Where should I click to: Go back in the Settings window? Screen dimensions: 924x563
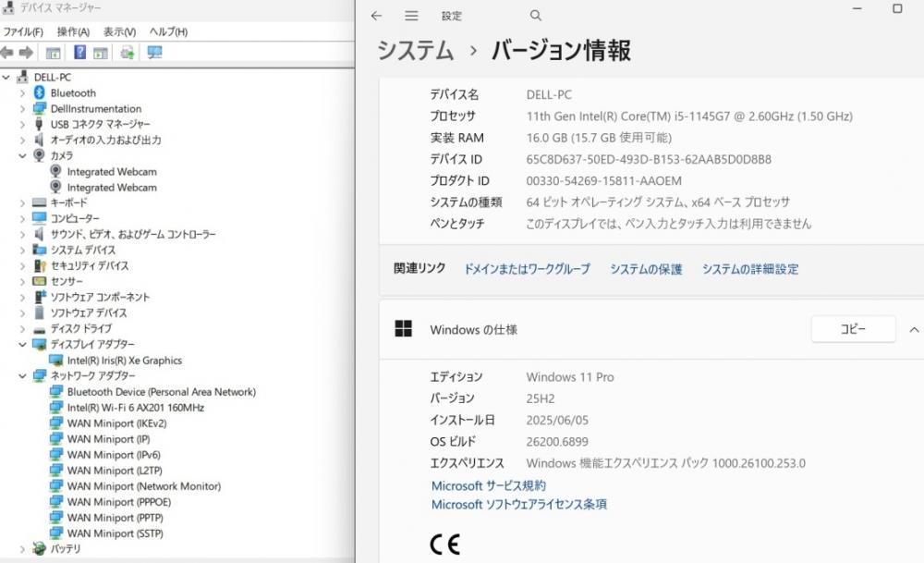coord(377,16)
